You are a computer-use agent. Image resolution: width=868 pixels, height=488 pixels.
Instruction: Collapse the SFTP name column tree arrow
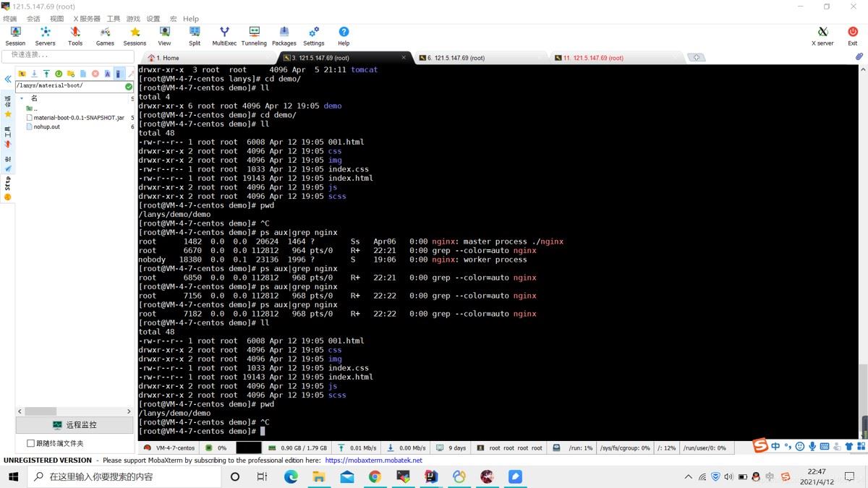tap(22, 98)
